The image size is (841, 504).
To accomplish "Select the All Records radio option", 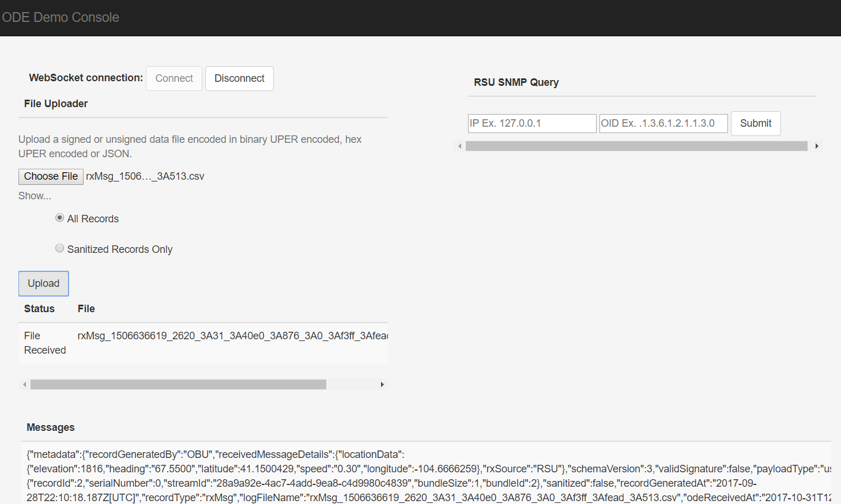I will 59,218.
